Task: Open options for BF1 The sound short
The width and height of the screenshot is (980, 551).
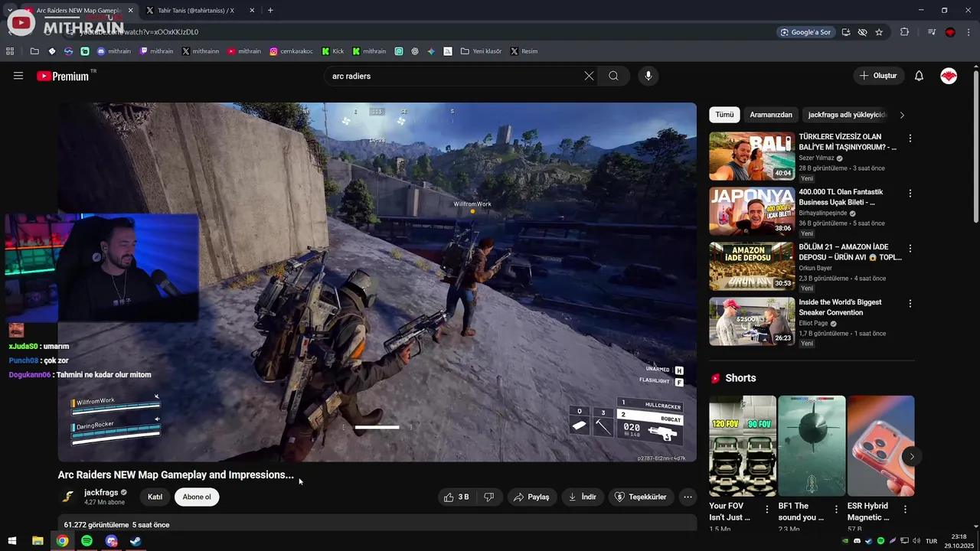Action: (x=836, y=509)
